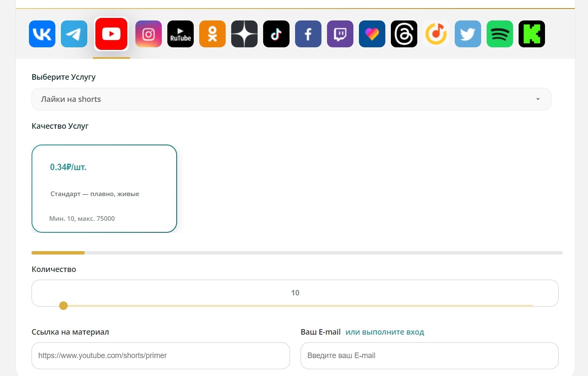Click the 'Мин. 10, макс. 75000' text

coord(82,219)
